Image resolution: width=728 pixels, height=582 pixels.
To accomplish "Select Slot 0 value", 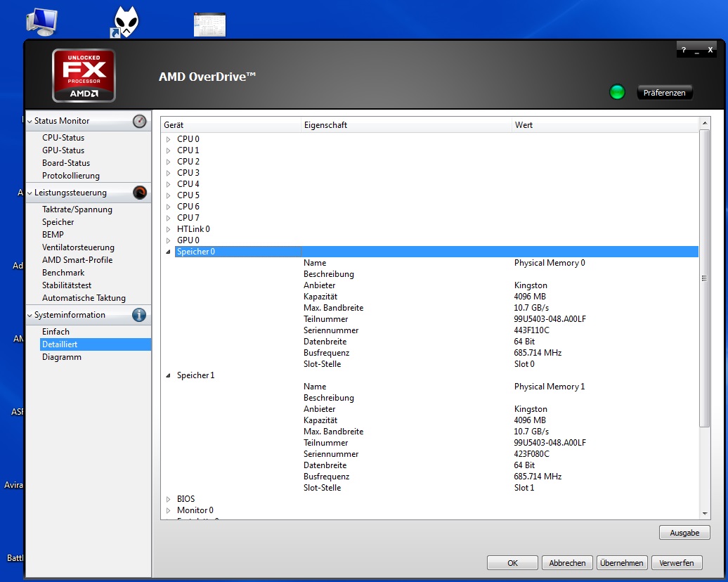I will click(x=524, y=364).
